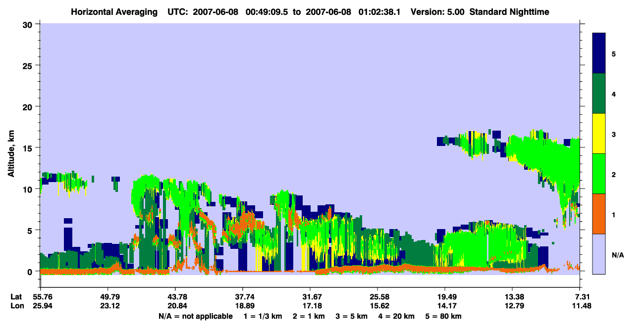Click 'Standard Nighttime' in the title

click(x=509, y=11)
